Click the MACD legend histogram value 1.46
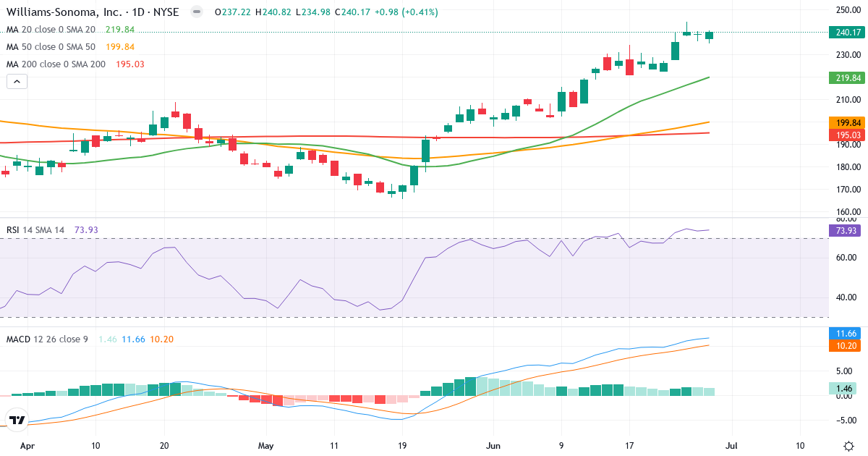This screenshot has height=456, width=868. click(108, 339)
